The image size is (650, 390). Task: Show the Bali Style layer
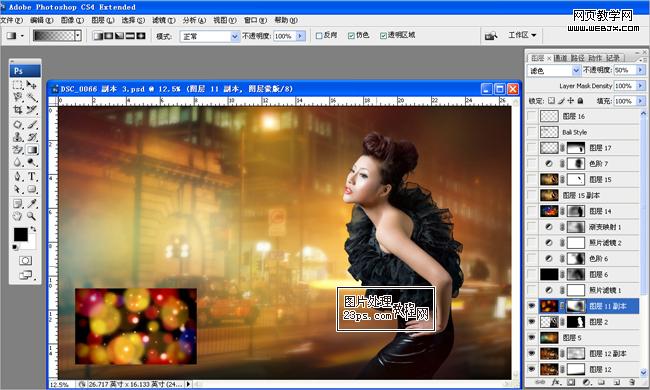(x=532, y=132)
